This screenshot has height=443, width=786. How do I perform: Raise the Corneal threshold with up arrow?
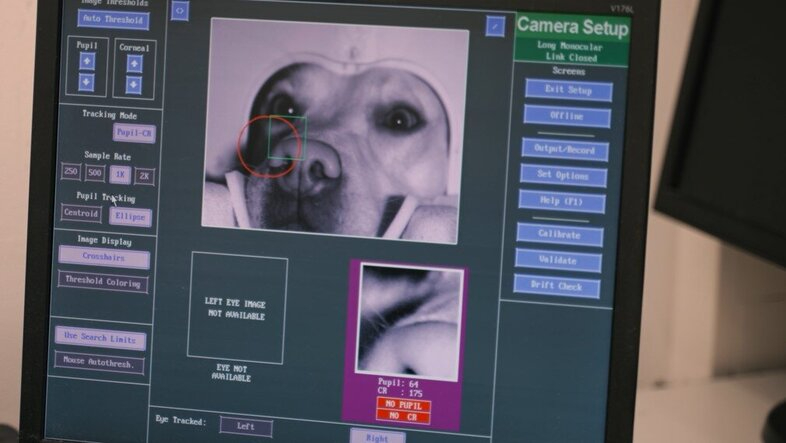pyautogui.click(x=135, y=63)
